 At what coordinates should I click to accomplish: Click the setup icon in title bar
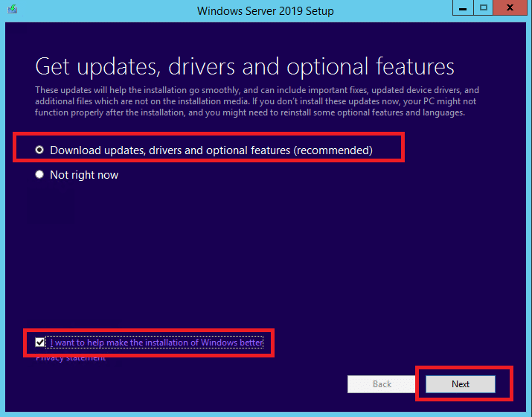[13, 9]
